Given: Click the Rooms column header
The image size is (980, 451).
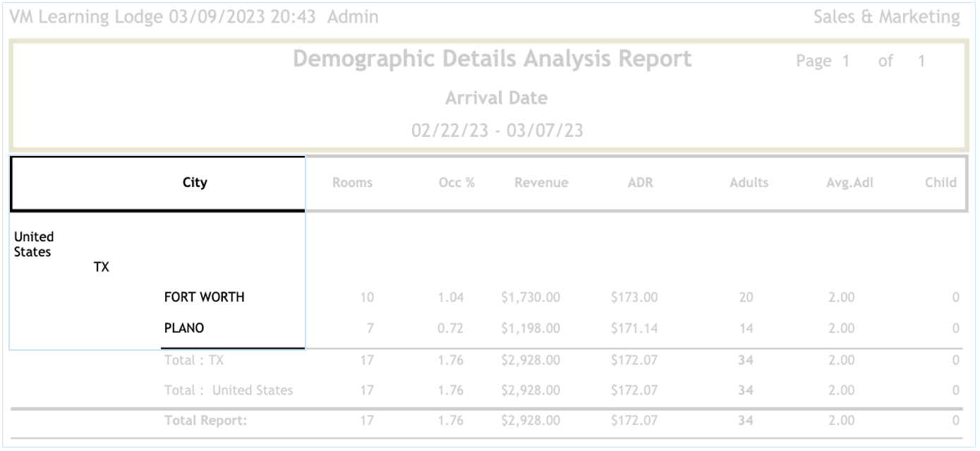Looking at the screenshot, I should (x=352, y=183).
